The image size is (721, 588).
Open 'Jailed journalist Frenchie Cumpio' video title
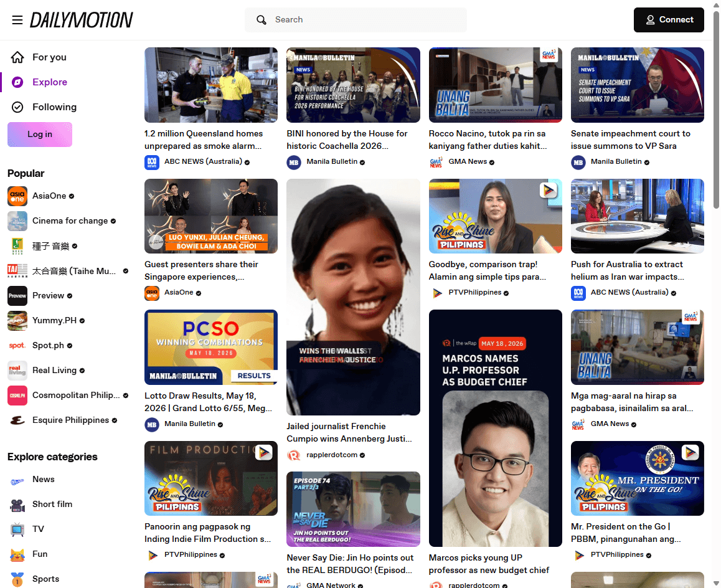pyautogui.click(x=349, y=432)
